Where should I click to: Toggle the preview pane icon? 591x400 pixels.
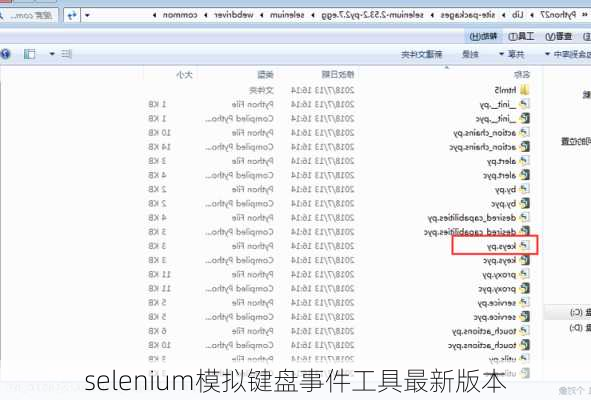[x=29, y=54]
